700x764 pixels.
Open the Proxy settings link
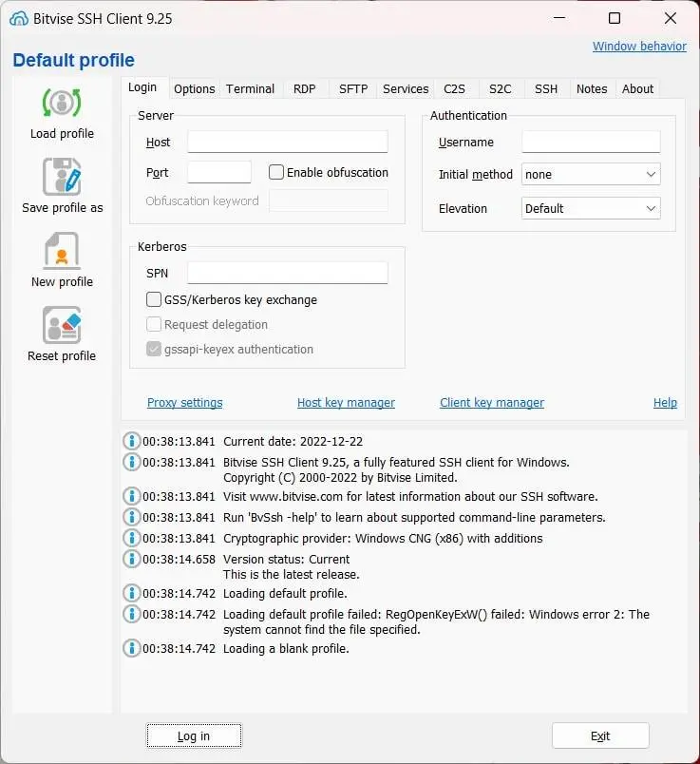point(184,403)
